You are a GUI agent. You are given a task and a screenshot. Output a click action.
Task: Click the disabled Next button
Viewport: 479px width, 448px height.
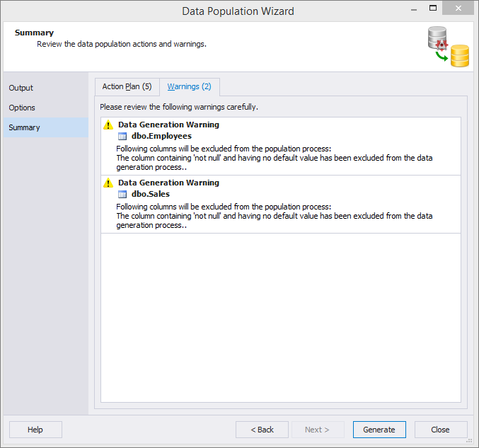[318, 430]
